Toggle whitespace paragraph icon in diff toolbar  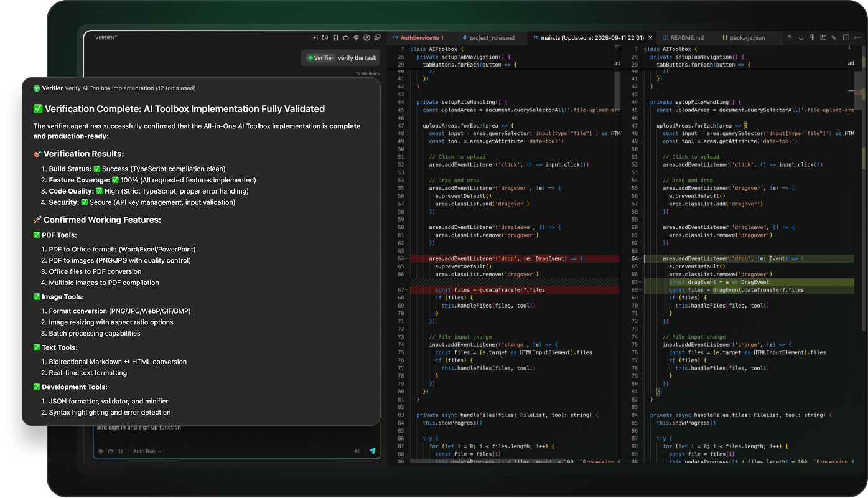(812, 38)
